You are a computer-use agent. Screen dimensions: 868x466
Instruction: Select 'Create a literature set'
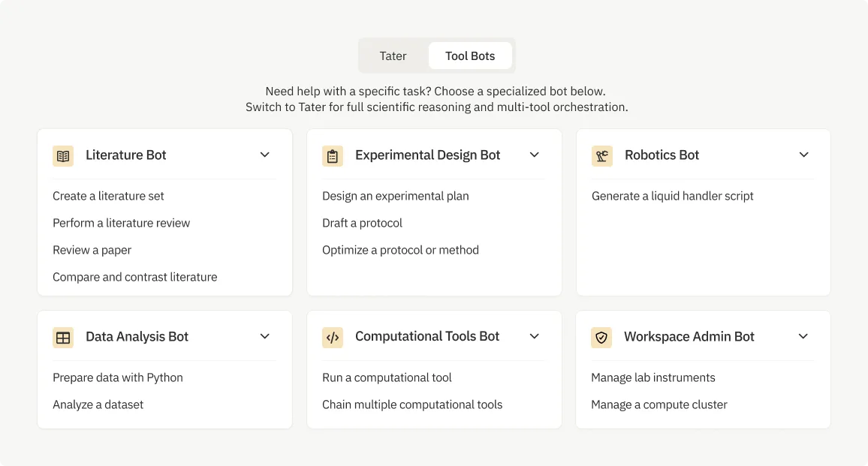(x=108, y=196)
